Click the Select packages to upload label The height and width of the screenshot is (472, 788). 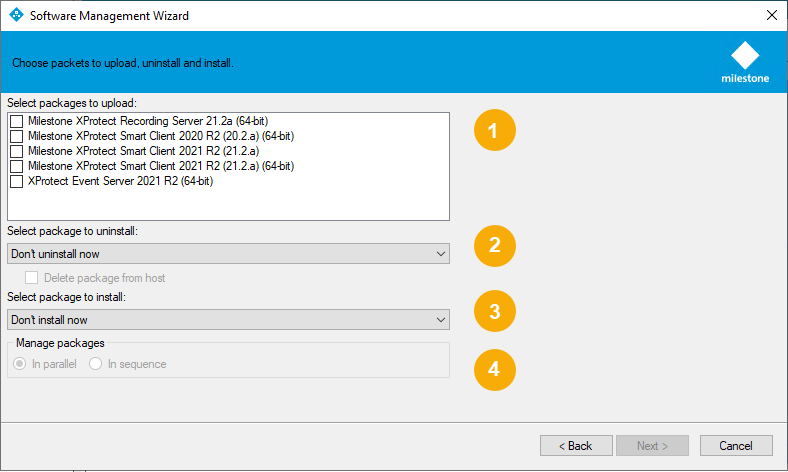[72, 103]
